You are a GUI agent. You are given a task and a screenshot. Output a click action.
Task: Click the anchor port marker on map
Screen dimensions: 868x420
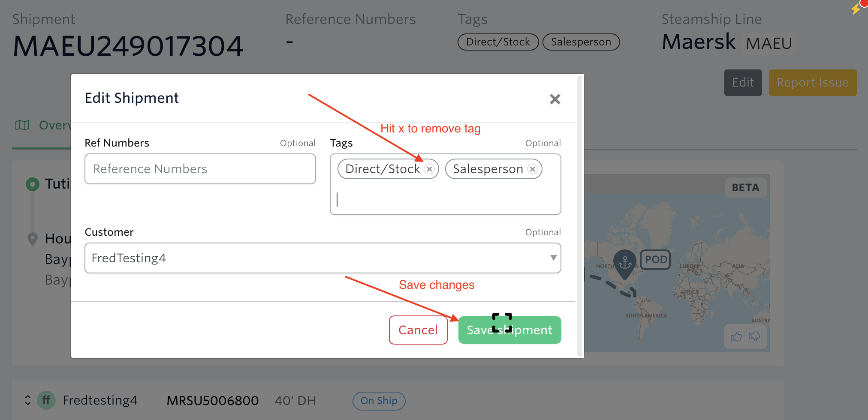tap(624, 261)
